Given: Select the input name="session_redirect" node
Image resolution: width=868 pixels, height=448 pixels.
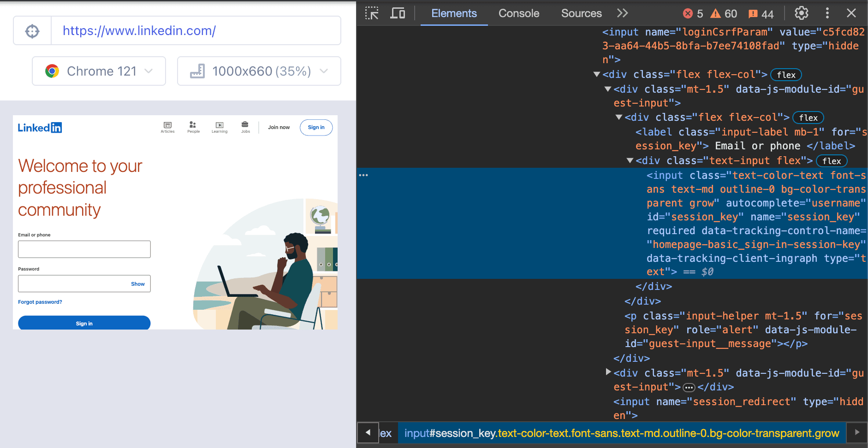Looking at the screenshot, I should (738, 408).
